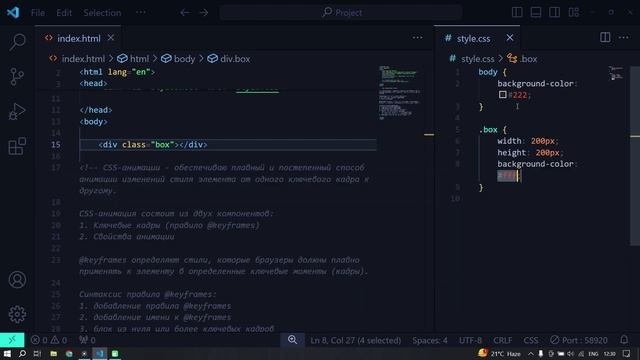Open the Windows Start menu
The height and width of the screenshot is (360, 640).
tap(7, 353)
